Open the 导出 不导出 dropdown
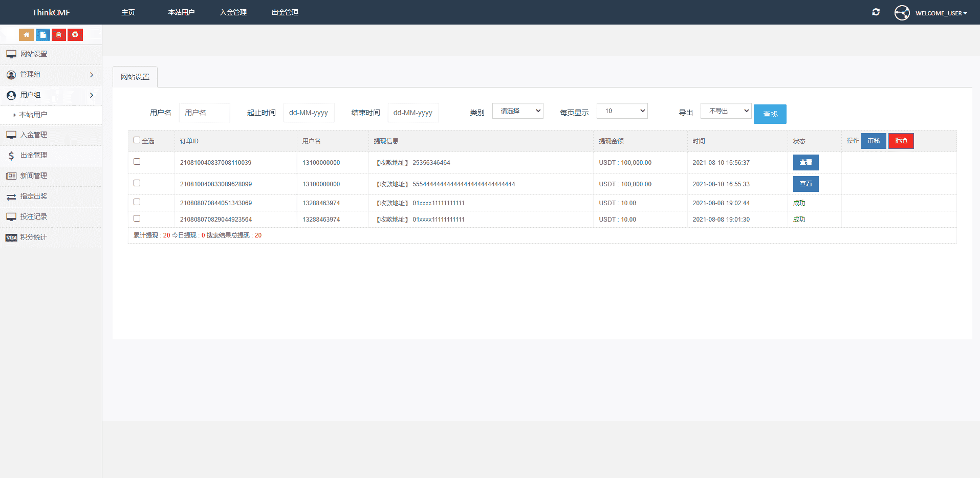This screenshot has width=980, height=478. tap(726, 111)
